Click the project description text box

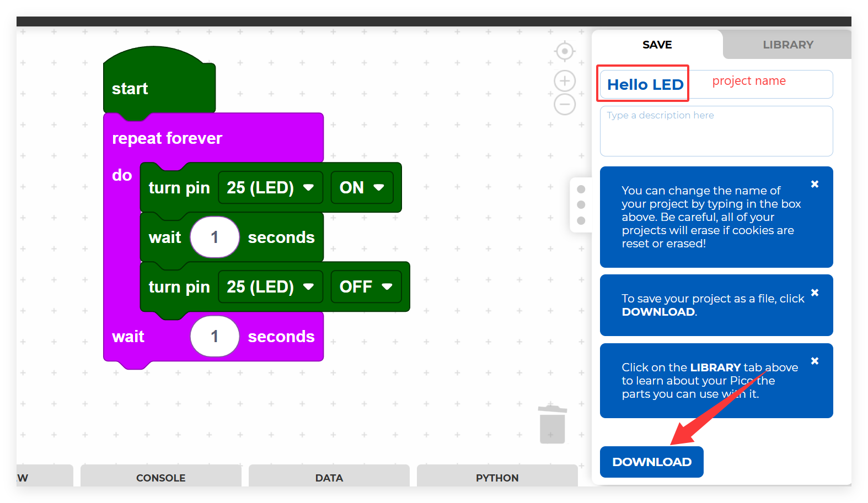(x=716, y=131)
